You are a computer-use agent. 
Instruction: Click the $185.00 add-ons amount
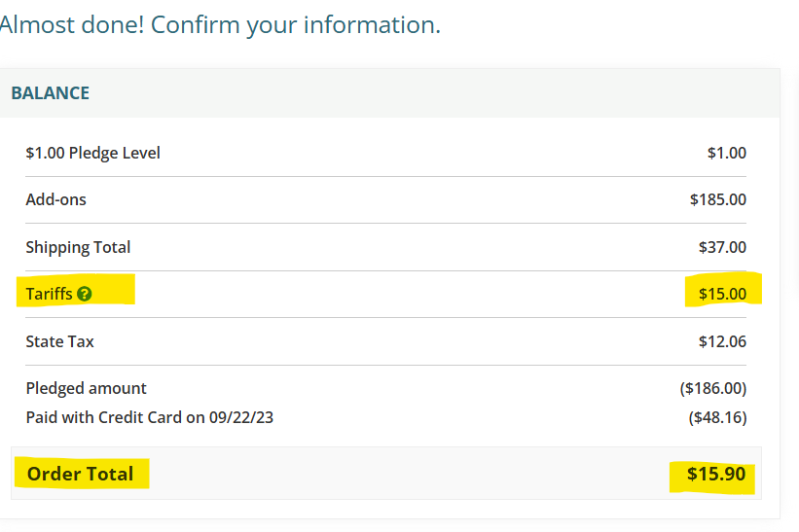pyautogui.click(x=717, y=199)
